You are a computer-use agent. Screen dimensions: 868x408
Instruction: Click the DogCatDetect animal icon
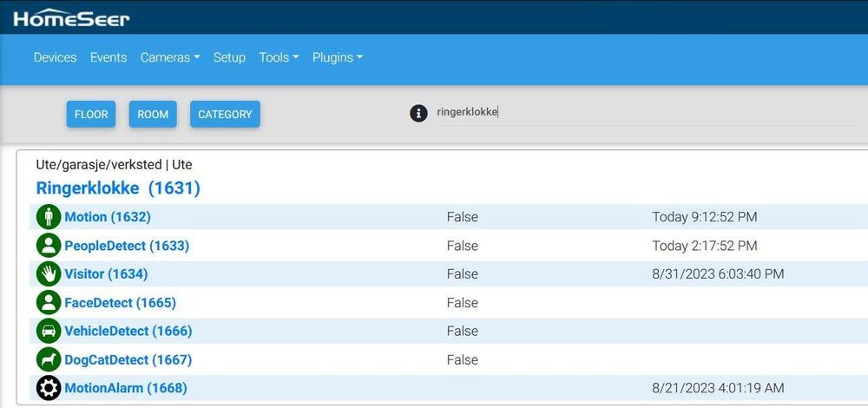pos(49,359)
